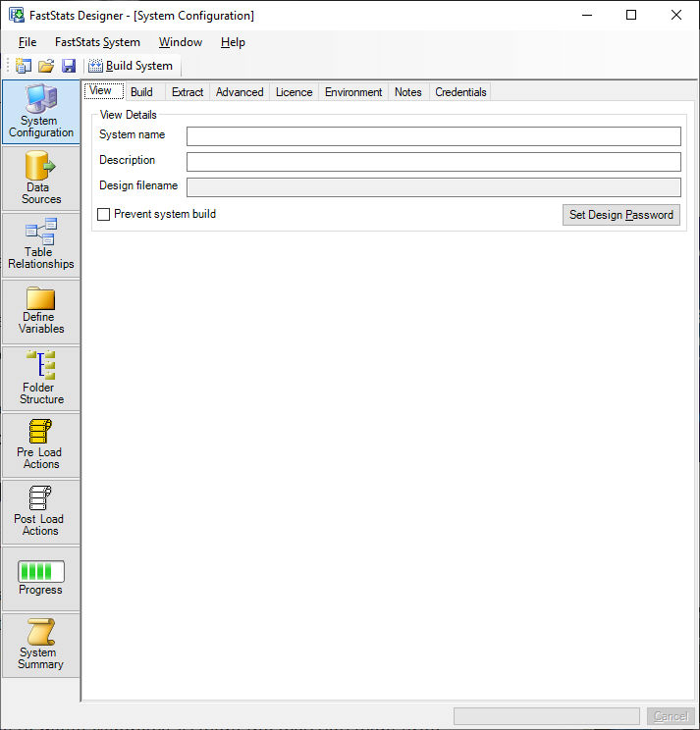Open the Data Sources section

[41, 179]
